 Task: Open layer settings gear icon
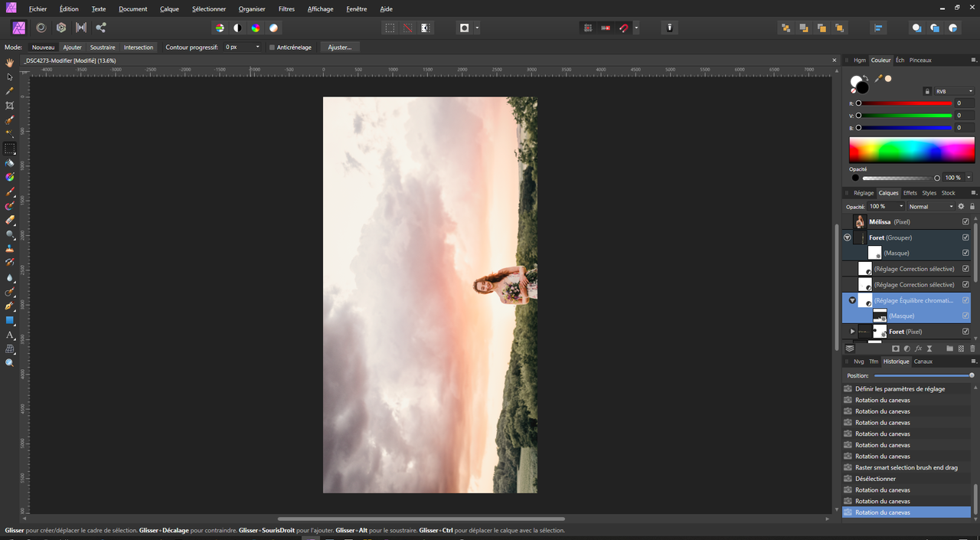962,207
